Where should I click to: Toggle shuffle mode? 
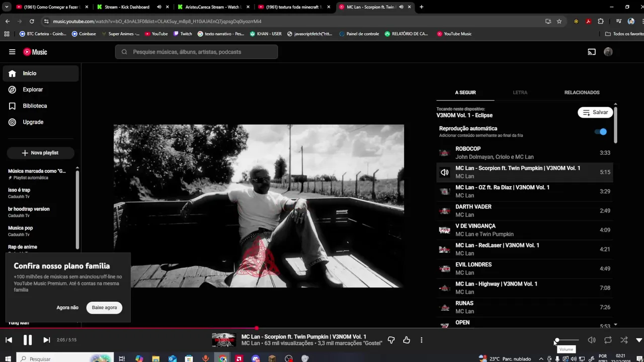(x=624, y=340)
